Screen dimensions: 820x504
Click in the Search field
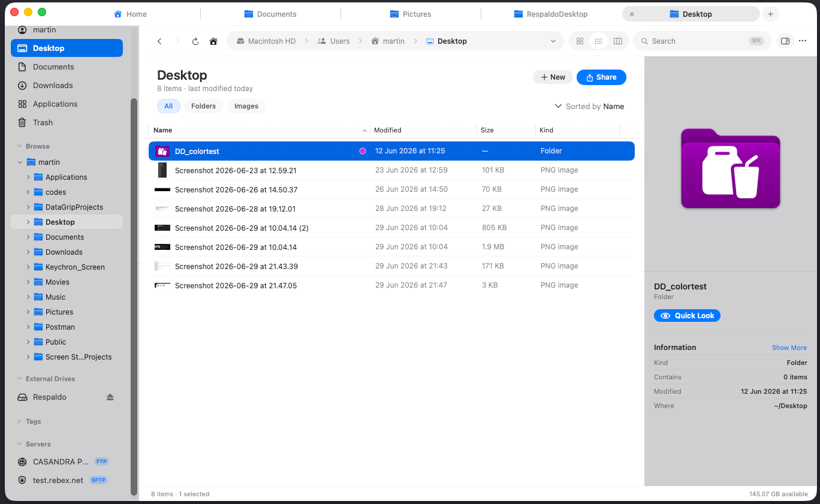click(702, 41)
